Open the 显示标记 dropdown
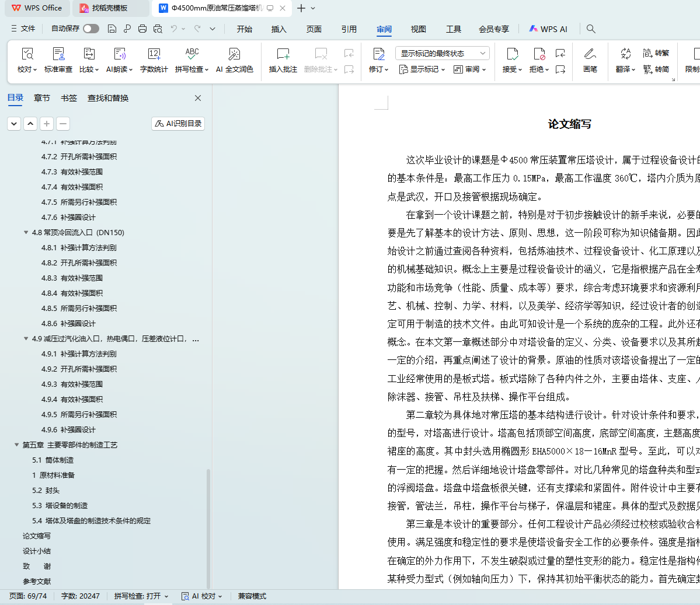 coord(422,69)
